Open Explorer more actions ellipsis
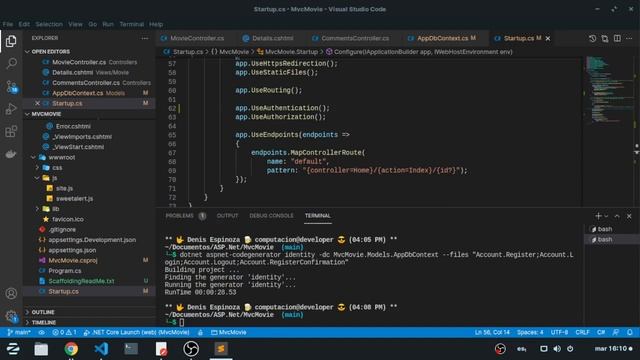 [145, 38]
